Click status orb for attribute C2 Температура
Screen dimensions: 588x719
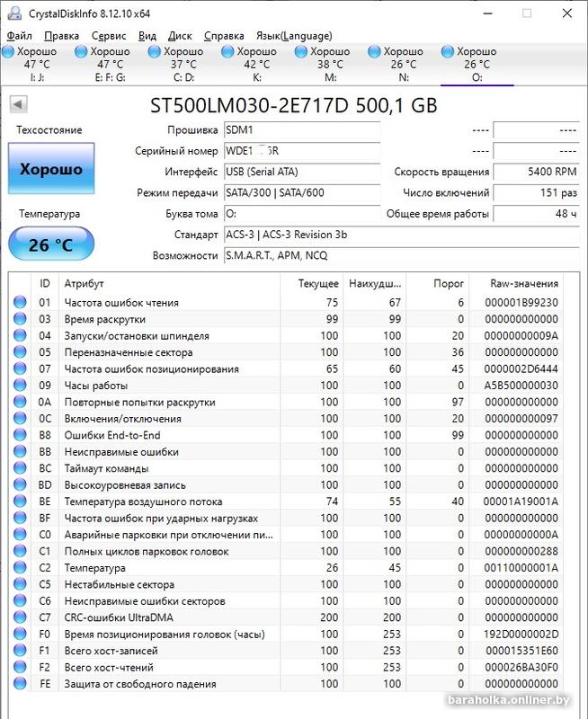click(x=20, y=568)
